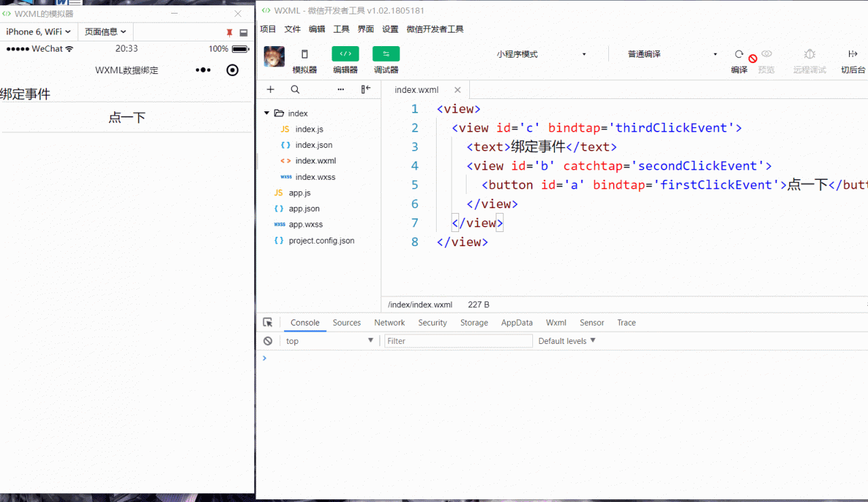Open the 普通编译 compile mode dropdown
868x502 pixels.
point(671,54)
